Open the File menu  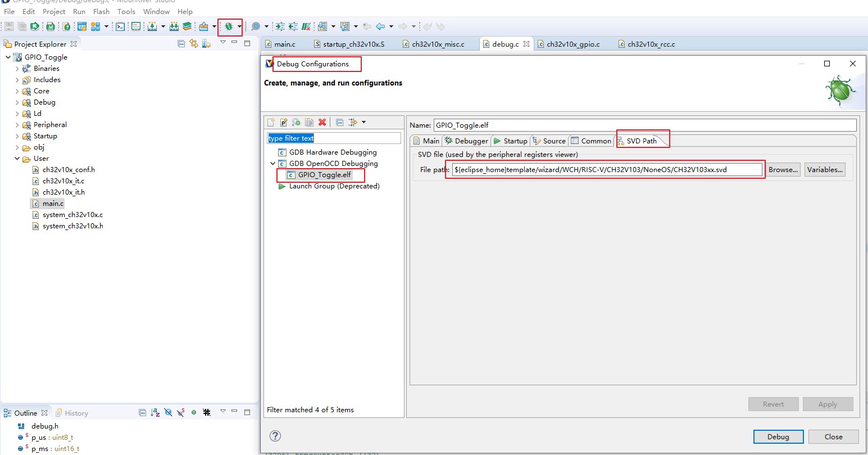10,11
